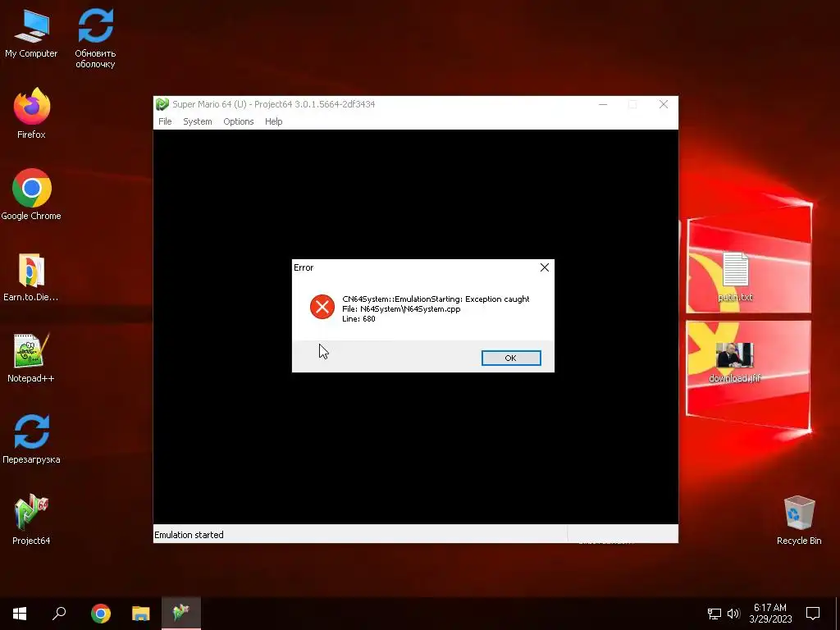The height and width of the screenshot is (630, 840).
Task: Select the Notepad++ desktop icon
Action: click(x=31, y=358)
